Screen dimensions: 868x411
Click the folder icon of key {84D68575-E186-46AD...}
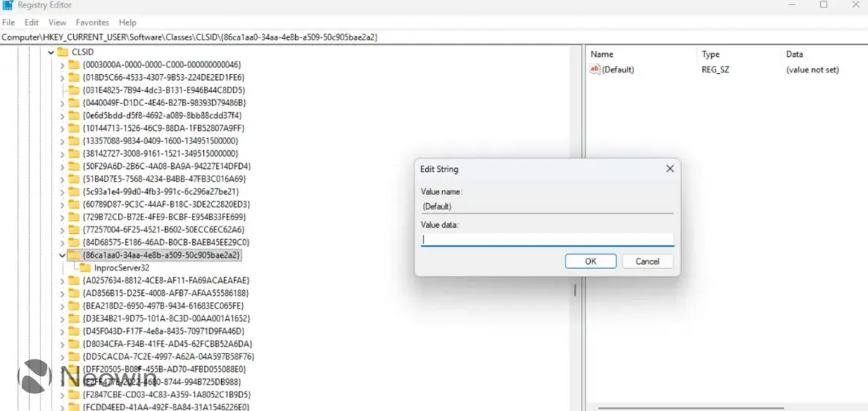pyautogui.click(x=74, y=242)
